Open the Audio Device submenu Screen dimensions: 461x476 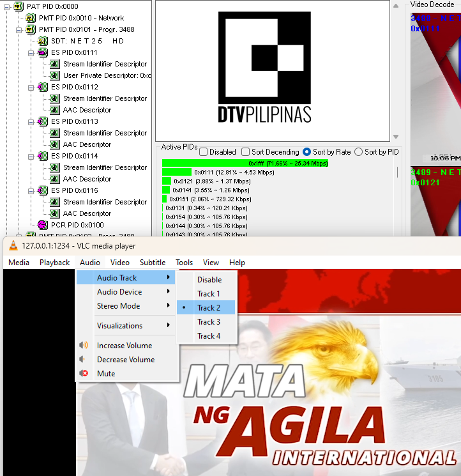(x=126, y=292)
